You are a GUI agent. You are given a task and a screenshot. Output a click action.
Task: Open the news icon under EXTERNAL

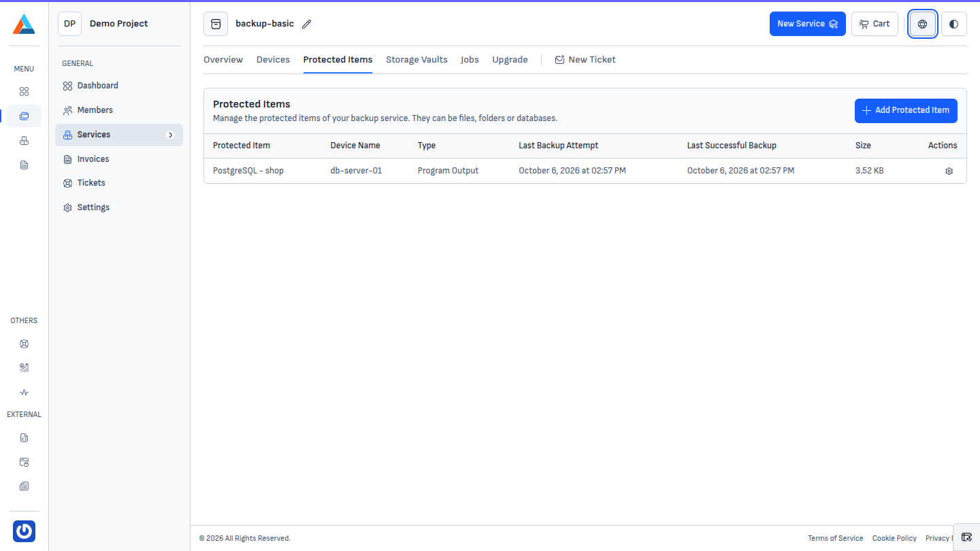[x=24, y=486]
